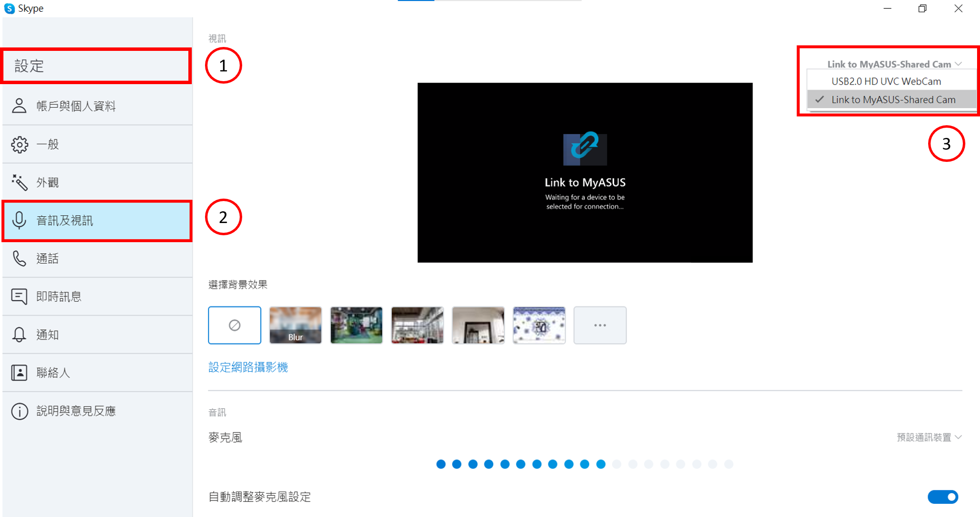This screenshot has height=517, width=980.
Task: Open 說明與意見反應 page
Action: point(97,411)
